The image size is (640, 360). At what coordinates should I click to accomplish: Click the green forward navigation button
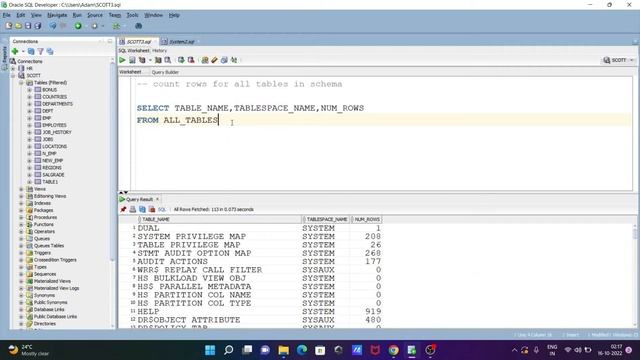click(x=78, y=26)
